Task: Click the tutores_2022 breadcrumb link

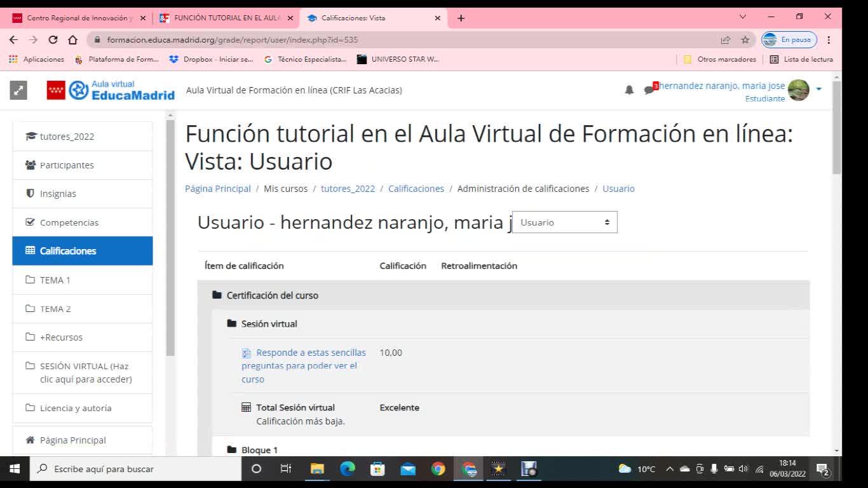Action: pyautogui.click(x=348, y=189)
